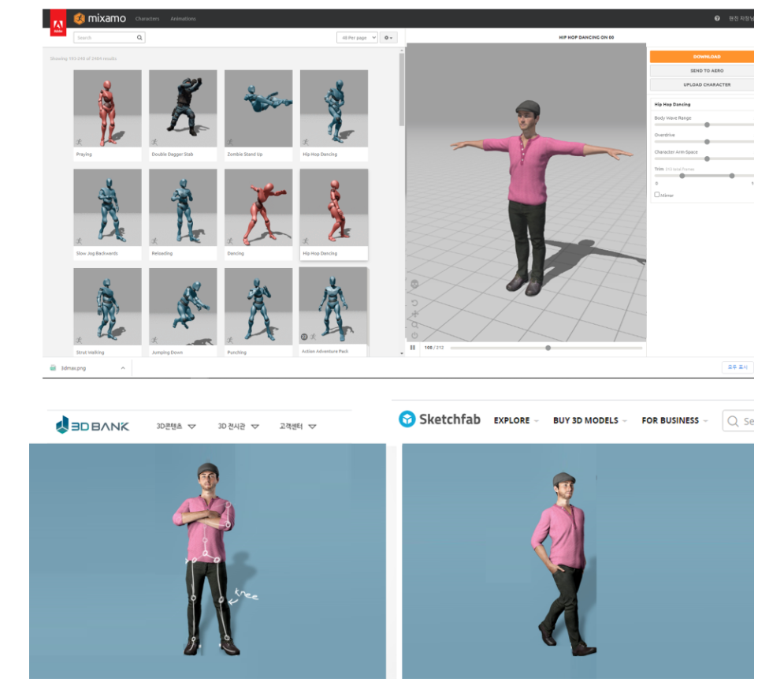The width and height of the screenshot is (784, 697).
Task: Click the UPLOAD CHARACTER button
Action: pos(705,84)
